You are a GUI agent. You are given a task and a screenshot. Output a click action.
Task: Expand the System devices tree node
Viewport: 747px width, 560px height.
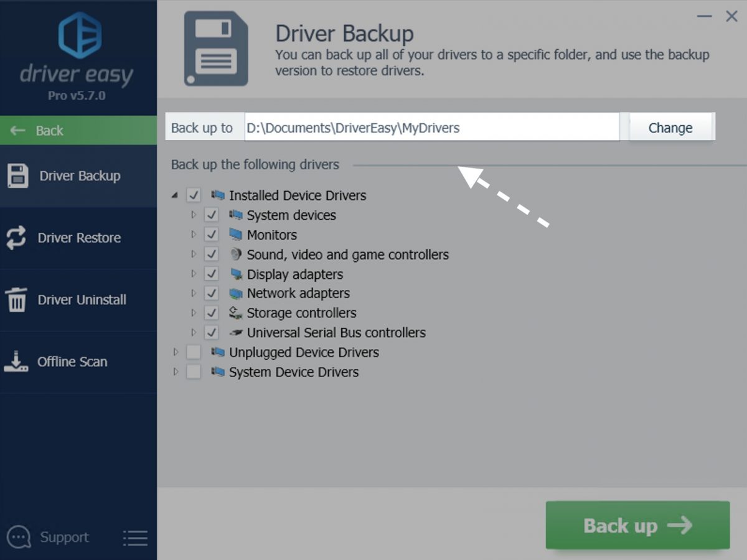[x=194, y=215]
